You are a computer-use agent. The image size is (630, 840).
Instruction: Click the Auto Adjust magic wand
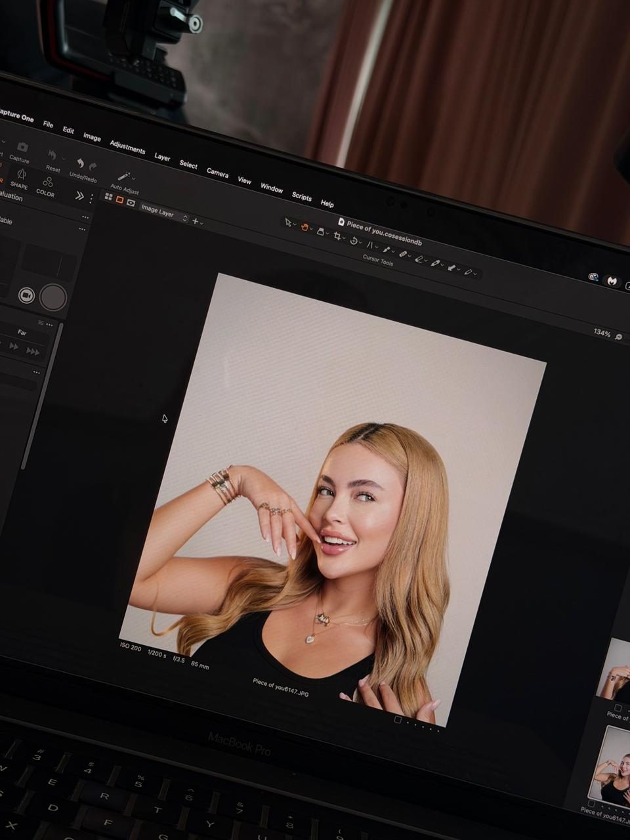click(123, 176)
